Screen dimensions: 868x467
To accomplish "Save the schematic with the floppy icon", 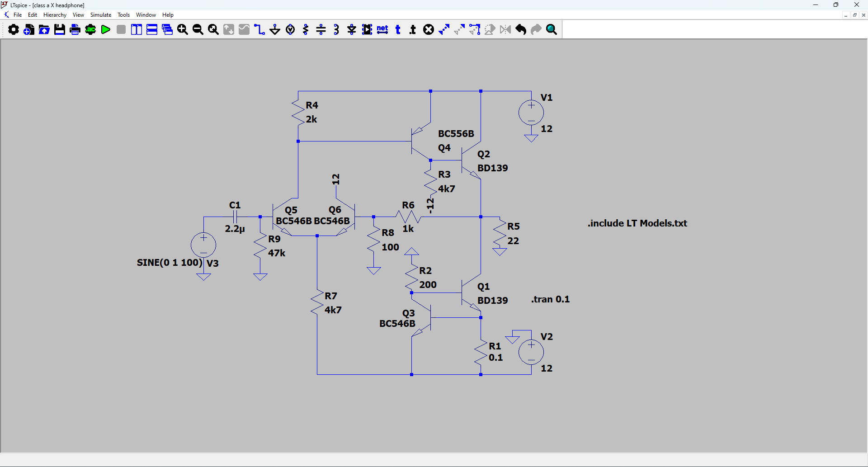I will (60, 30).
